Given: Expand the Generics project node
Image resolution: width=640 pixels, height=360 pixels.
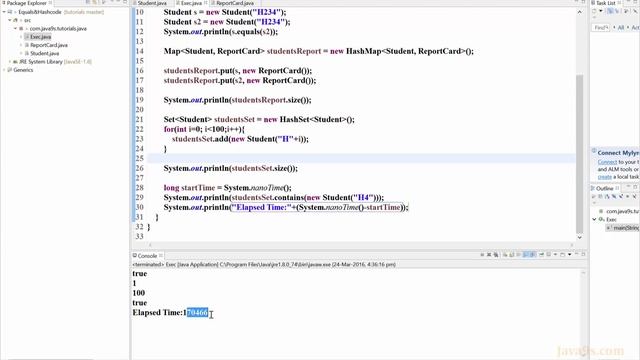Looking at the screenshot, I should (x=4, y=70).
